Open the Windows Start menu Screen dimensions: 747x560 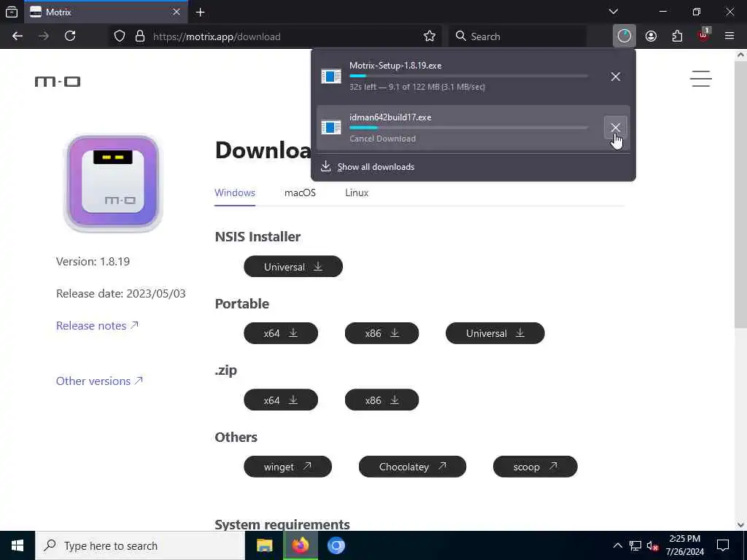coord(18,545)
